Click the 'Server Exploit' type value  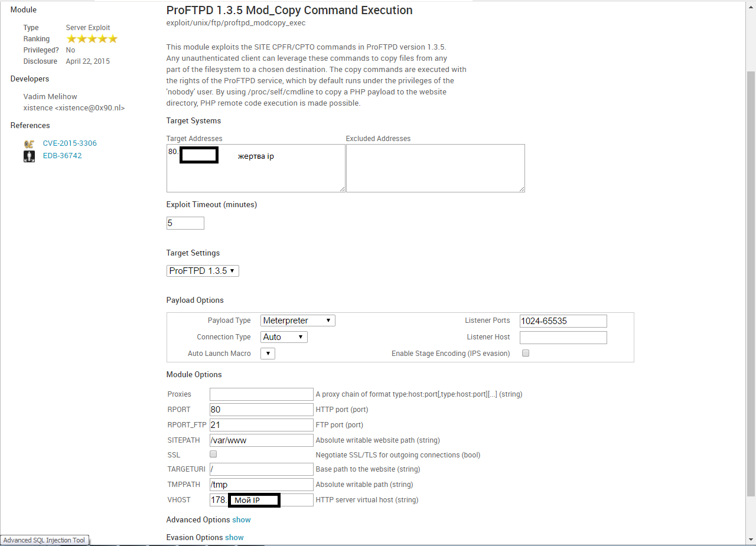point(88,28)
